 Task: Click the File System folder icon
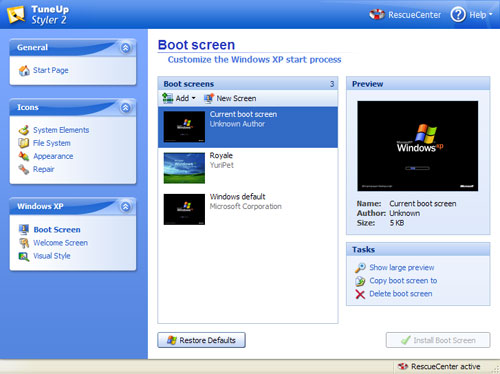pos(24,143)
